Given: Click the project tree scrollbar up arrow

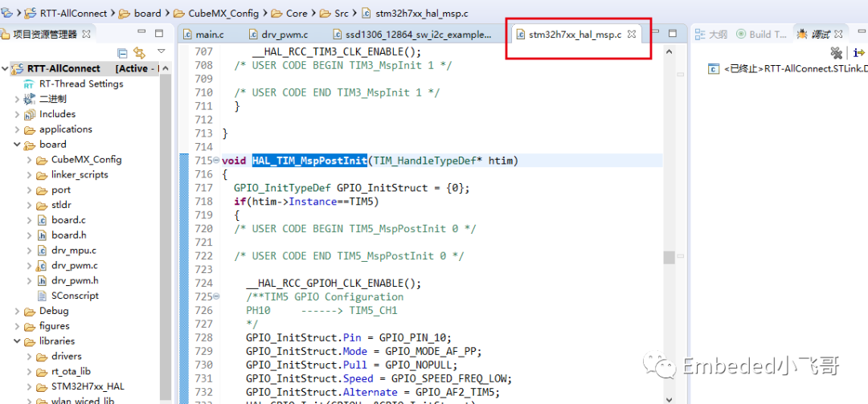Looking at the screenshot, I should [x=166, y=68].
